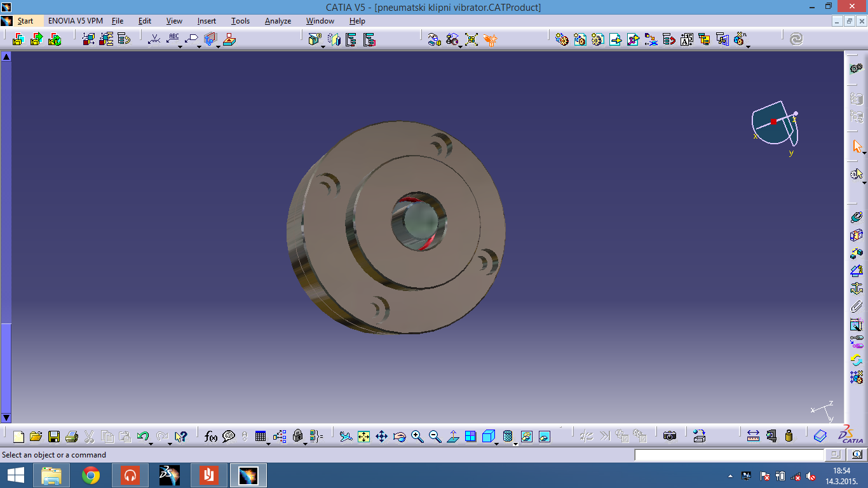868x488 pixels.
Task: Select the arrow tool in right toolbar
Action: tap(857, 146)
